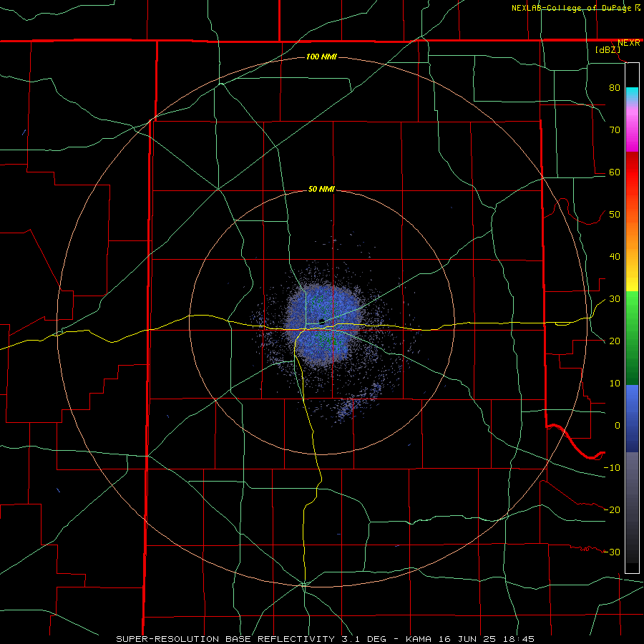This screenshot has height=644, width=644.
Task: Click the 30 value on dBZ scale
Action: [x=615, y=299]
